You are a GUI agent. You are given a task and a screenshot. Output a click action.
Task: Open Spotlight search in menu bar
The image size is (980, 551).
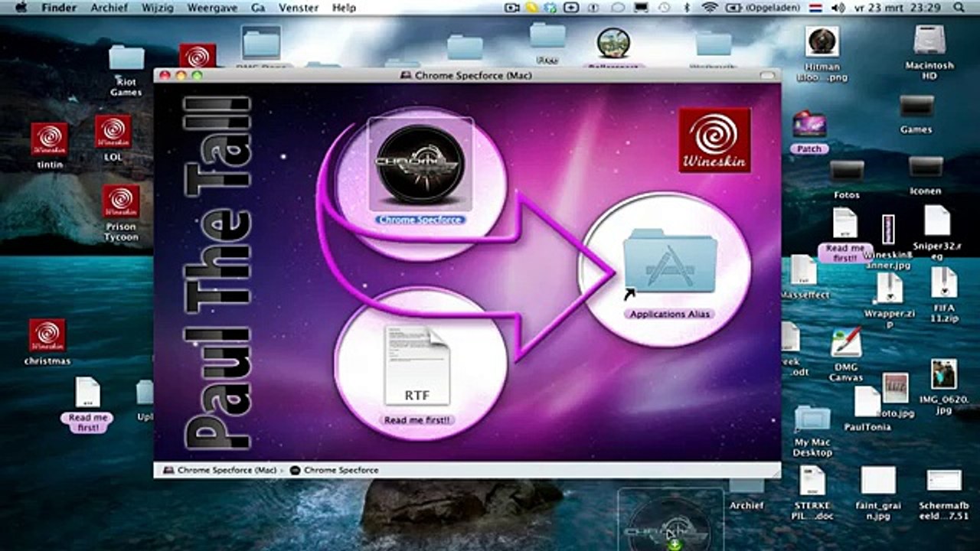959,8
